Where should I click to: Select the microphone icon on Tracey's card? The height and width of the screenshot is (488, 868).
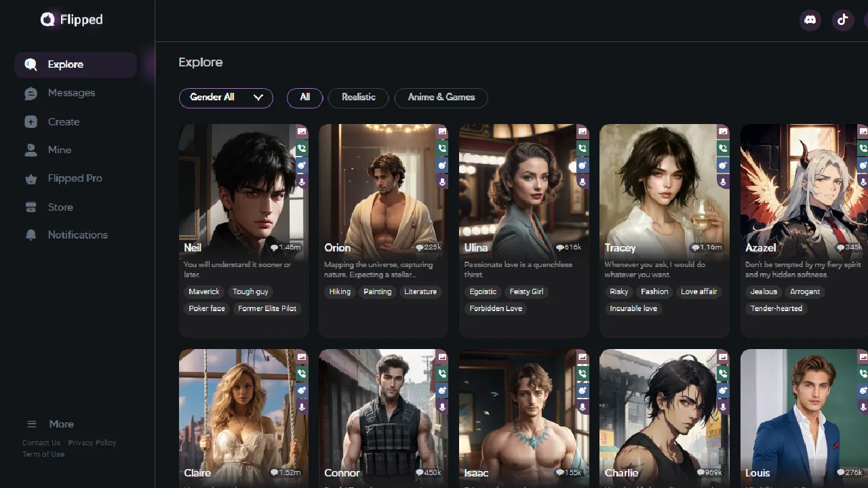(723, 182)
